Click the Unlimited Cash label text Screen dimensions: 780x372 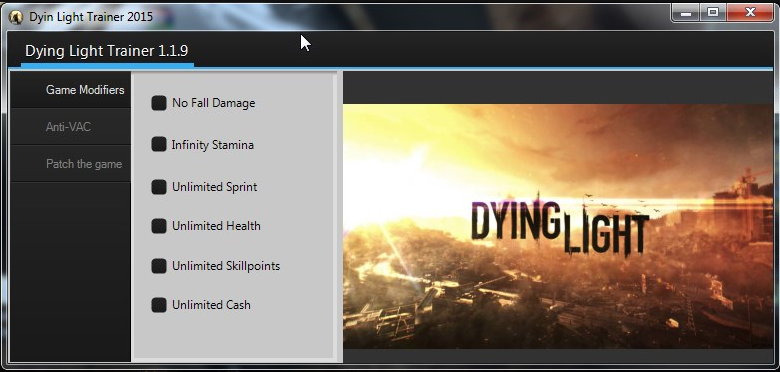coord(211,305)
